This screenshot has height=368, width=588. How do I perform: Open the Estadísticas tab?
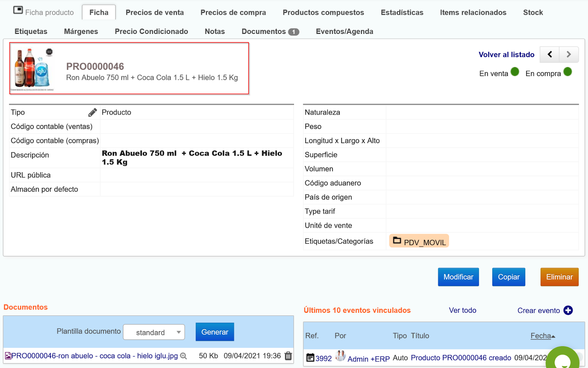coord(402,13)
